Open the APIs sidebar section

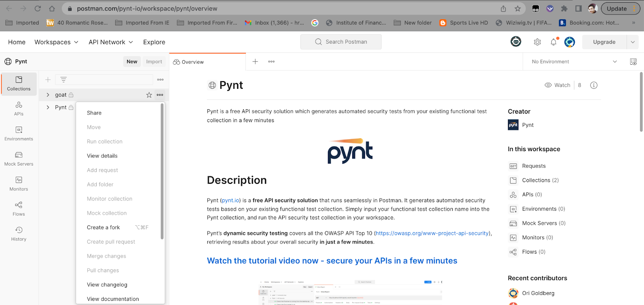[19, 109]
